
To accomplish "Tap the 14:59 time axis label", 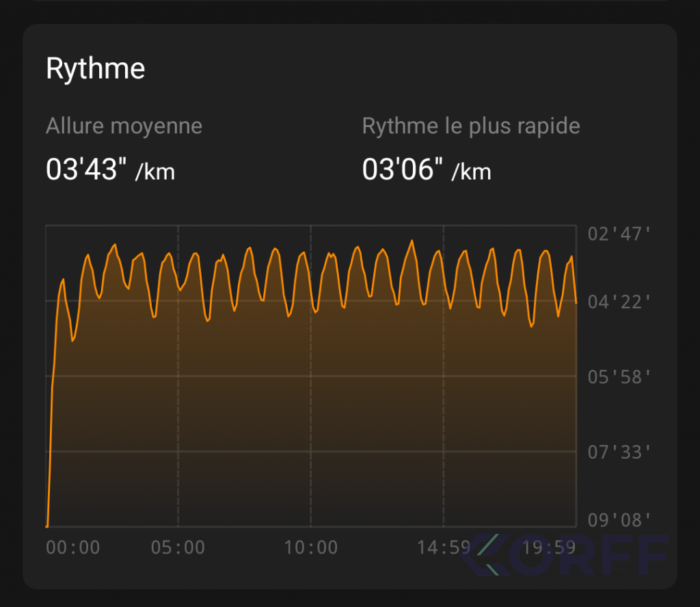I will (444, 548).
